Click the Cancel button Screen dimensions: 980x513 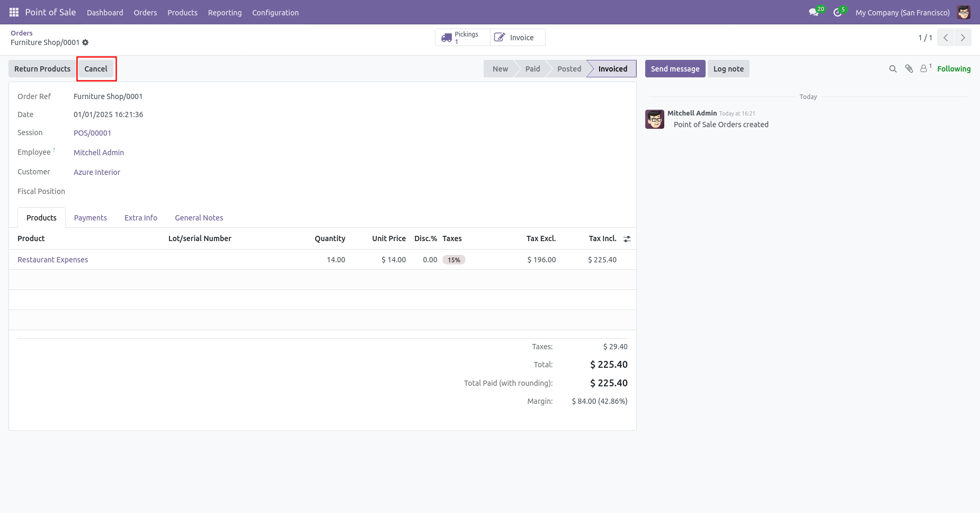point(96,69)
